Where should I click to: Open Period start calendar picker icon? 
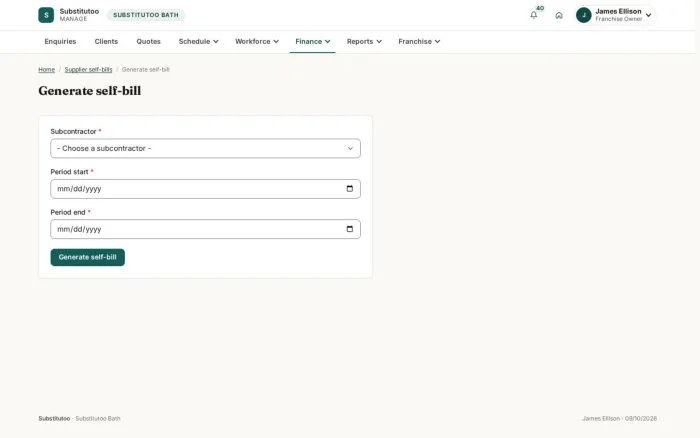pyautogui.click(x=350, y=189)
